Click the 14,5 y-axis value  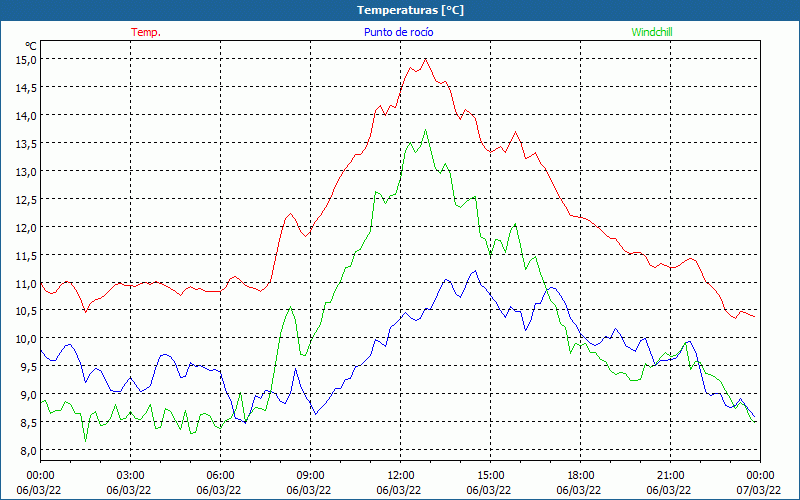click(x=27, y=88)
